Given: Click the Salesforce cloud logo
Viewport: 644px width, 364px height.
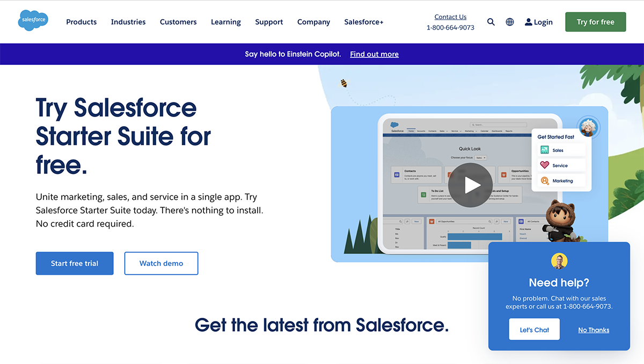Looking at the screenshot, I should 33,20.
